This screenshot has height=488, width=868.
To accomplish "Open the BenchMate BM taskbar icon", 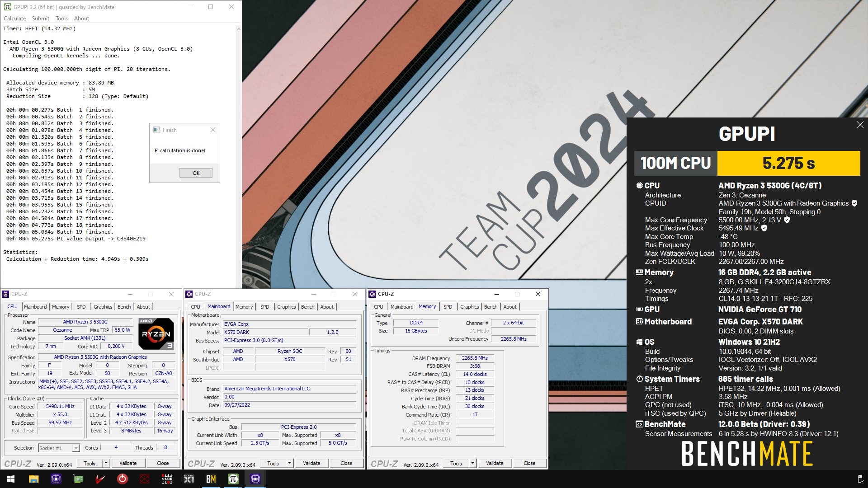I will click(211, 479).
